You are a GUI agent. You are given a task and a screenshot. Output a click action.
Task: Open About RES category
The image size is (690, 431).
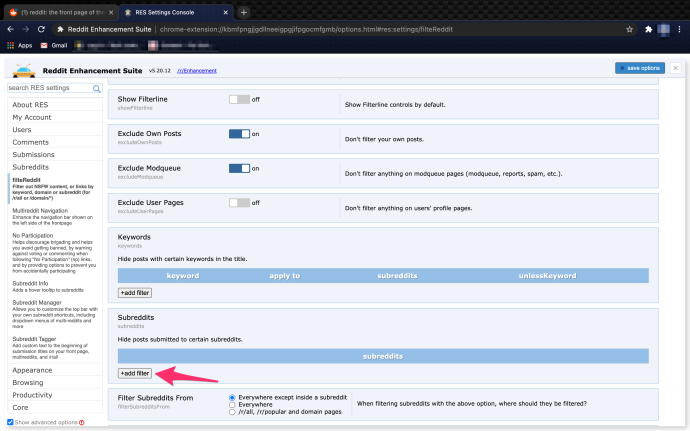[55, 105]
